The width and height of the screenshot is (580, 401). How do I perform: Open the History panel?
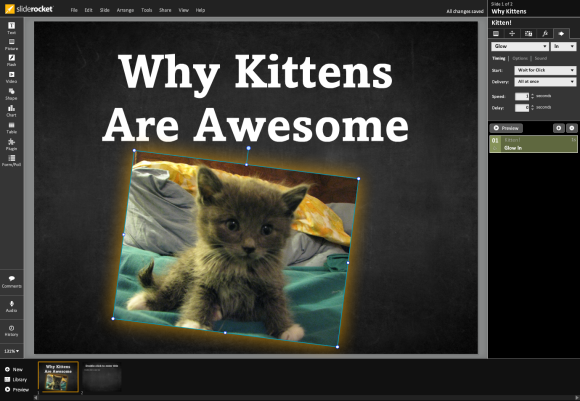(11, 331)
